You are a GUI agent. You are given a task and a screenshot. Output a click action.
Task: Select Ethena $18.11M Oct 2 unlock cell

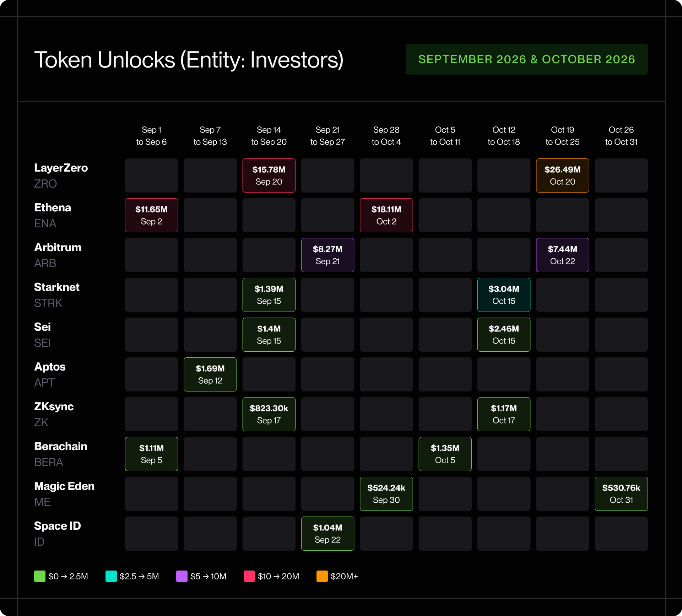tap(386, 215)
